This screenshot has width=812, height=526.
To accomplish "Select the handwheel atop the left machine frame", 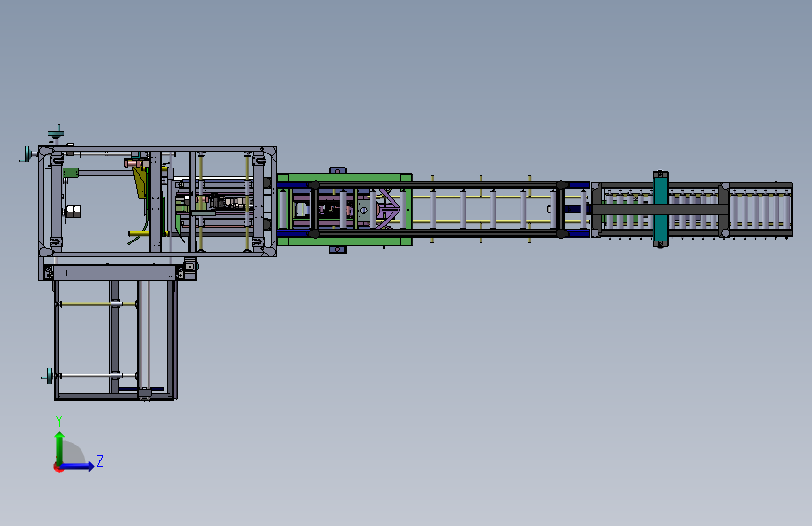I will coord(56,134).
